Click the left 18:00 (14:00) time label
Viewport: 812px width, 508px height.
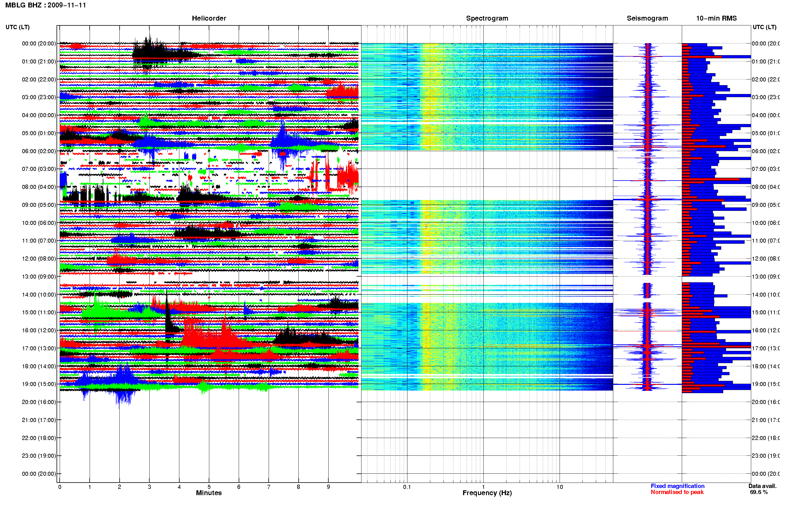(x=39, y=366)
